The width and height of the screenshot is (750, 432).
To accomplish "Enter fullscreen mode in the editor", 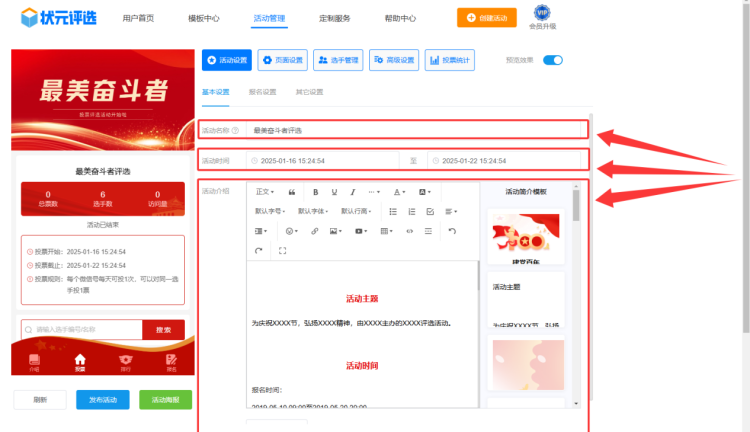I will click(x=283, y=251).
